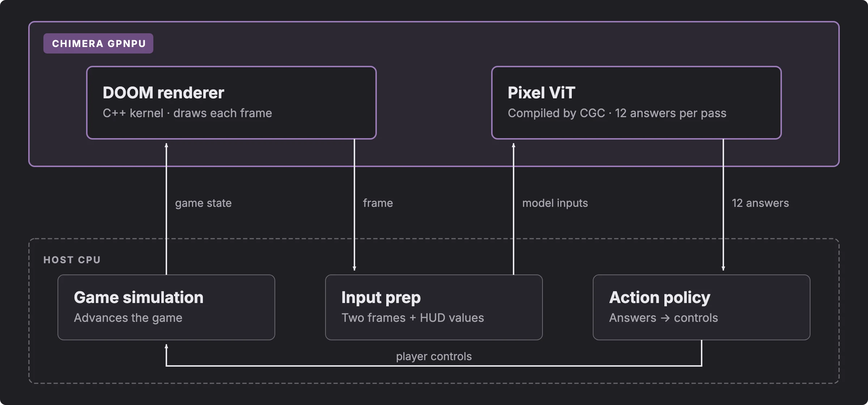Click the HOST CPU section label
Viewport: 868px width, 405px height.
point(72,260)
